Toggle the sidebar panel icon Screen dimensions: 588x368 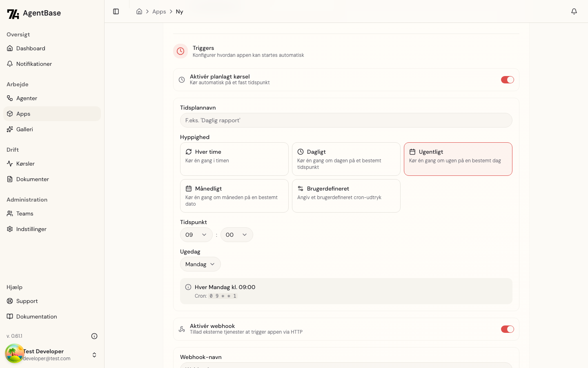pos(116,11)
